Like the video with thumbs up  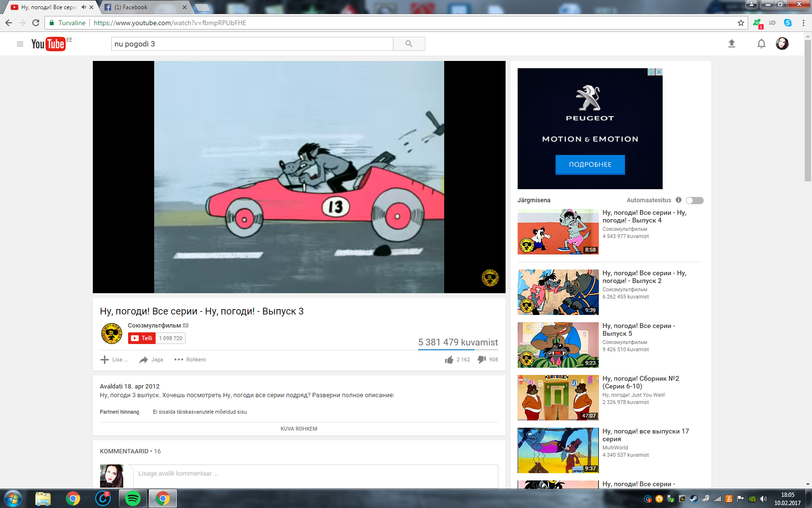(449, 359)
